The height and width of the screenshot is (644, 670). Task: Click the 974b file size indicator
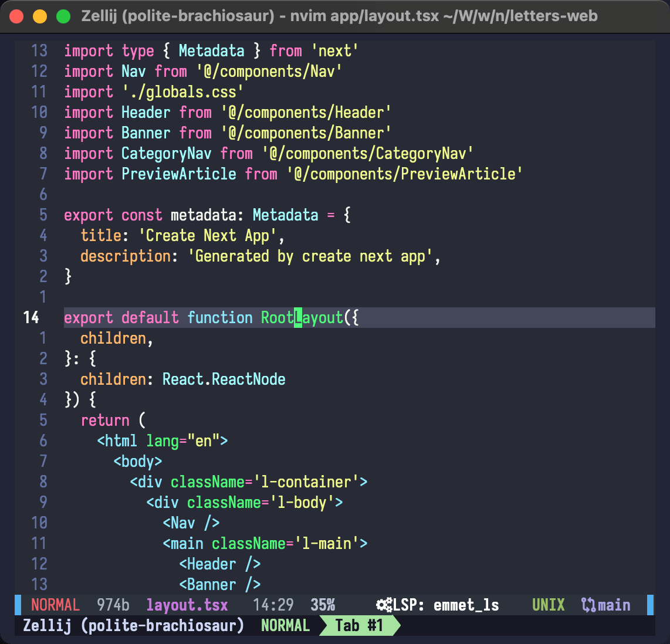(113, 605)
